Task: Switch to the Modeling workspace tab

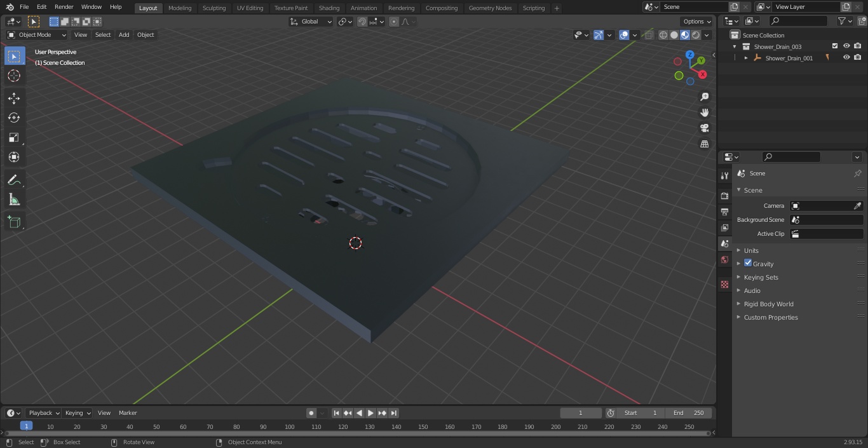Action: [x=180, y=8]
